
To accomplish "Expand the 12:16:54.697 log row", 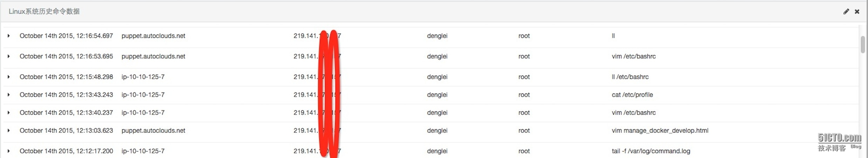I will (x=8, y=36).
